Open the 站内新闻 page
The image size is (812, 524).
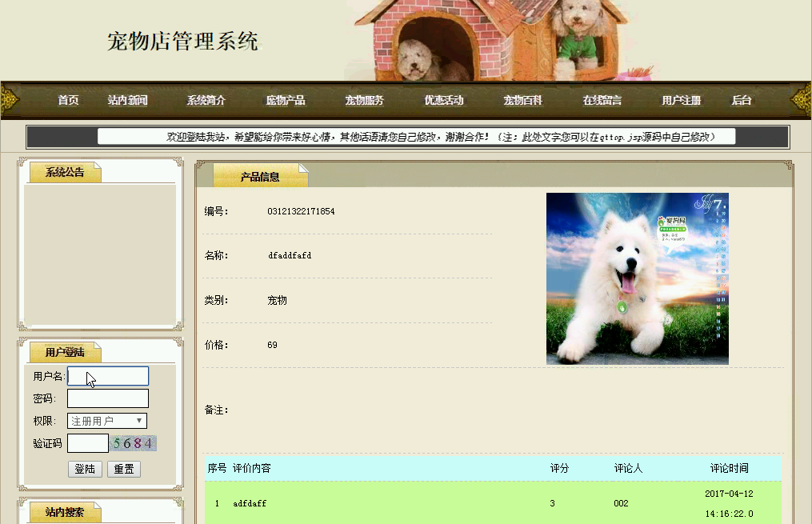128,101
